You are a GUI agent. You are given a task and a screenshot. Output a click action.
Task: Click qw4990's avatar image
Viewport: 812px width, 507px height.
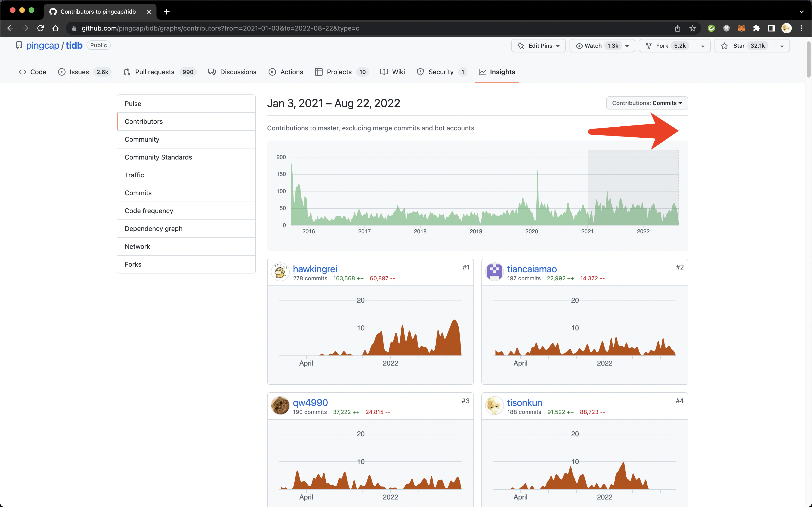pos(280,406)
